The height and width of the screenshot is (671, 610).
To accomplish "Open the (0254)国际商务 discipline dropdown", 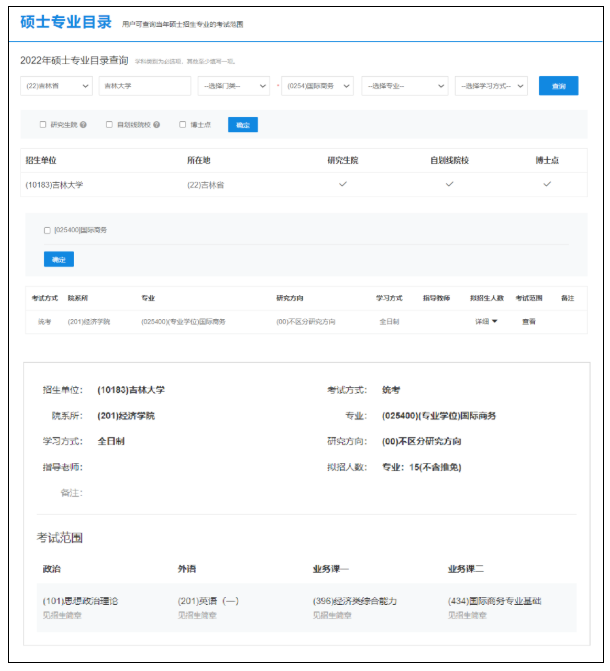I will (x=317, y=86).
